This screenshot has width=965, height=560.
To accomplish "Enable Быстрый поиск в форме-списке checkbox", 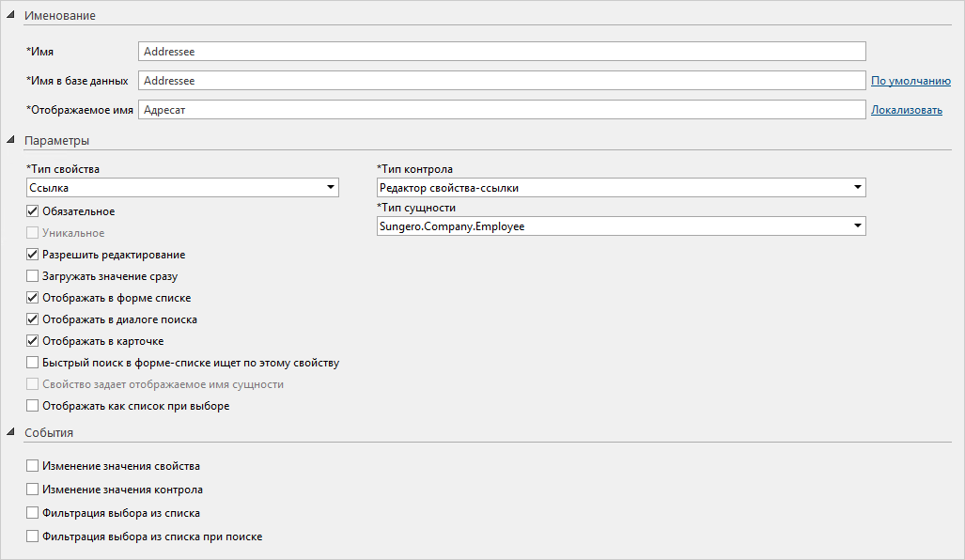I will 33,363.
